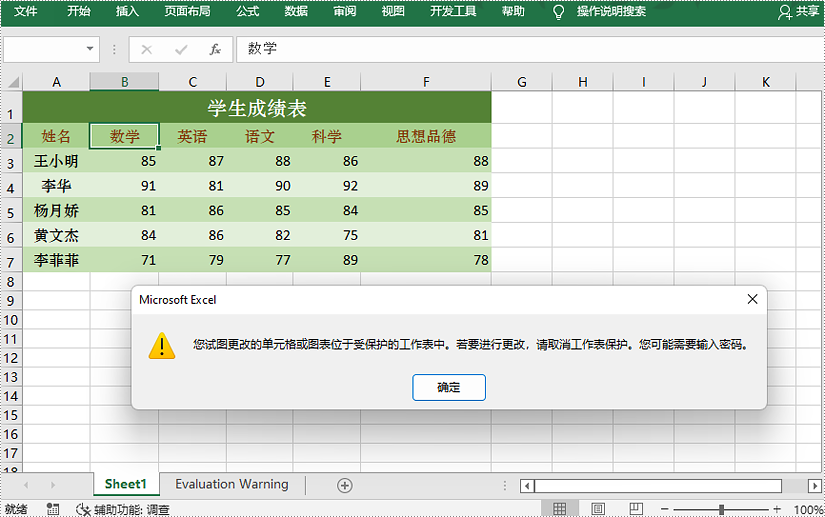
Task: Click the 李华 name cell
Action: tap(56, 186)
